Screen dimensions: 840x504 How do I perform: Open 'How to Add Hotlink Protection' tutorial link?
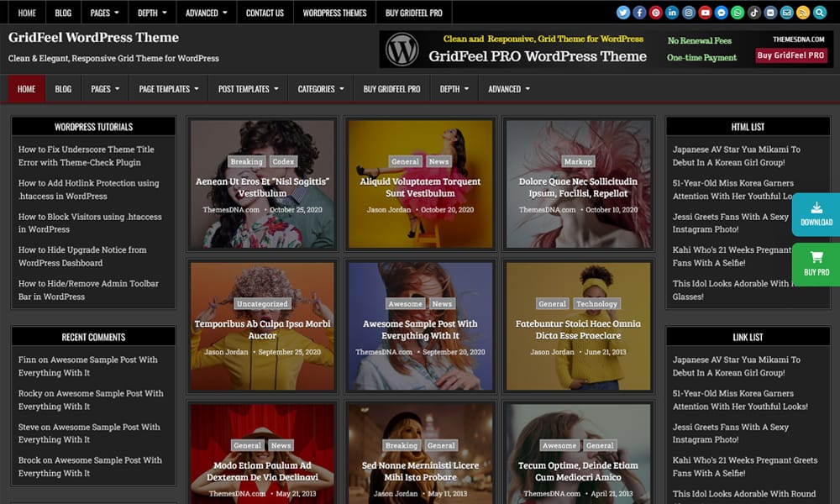(88, 189)
